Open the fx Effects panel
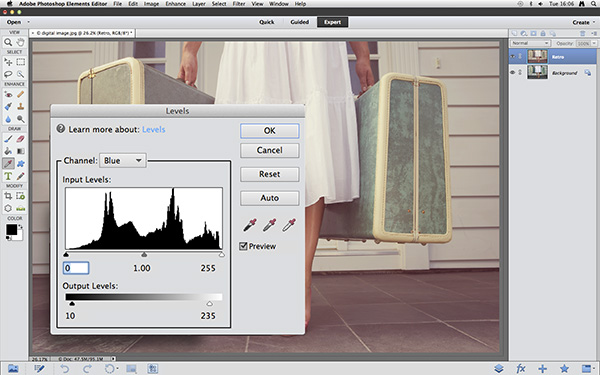Image resolution: width=600 pixels, height=375 pixels. [x=520, y=368]
